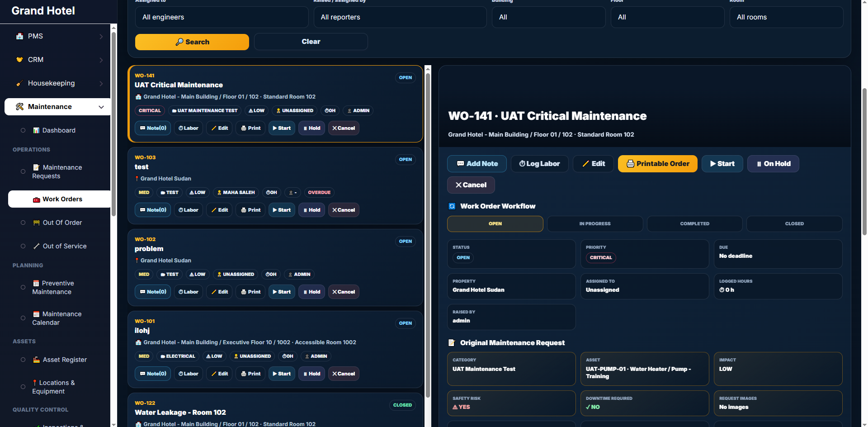Select radio bullet beside Dashboard

pyautogui.click(x=23, y=130)
